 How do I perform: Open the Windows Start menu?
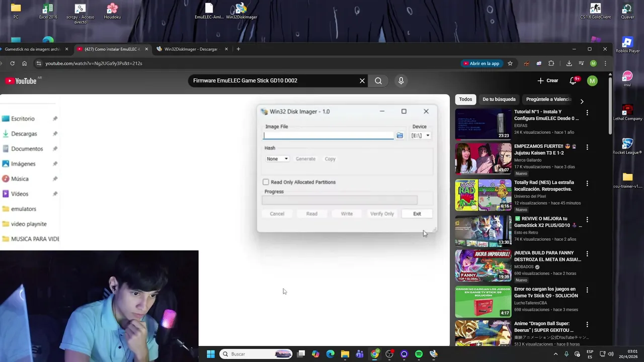(x=211, y=354)
